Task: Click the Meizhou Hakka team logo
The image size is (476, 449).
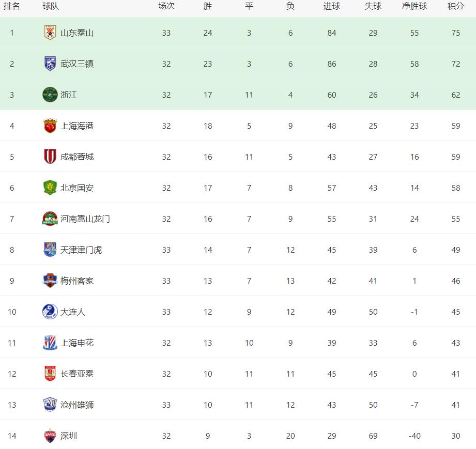Action: (x=50, y=281)
